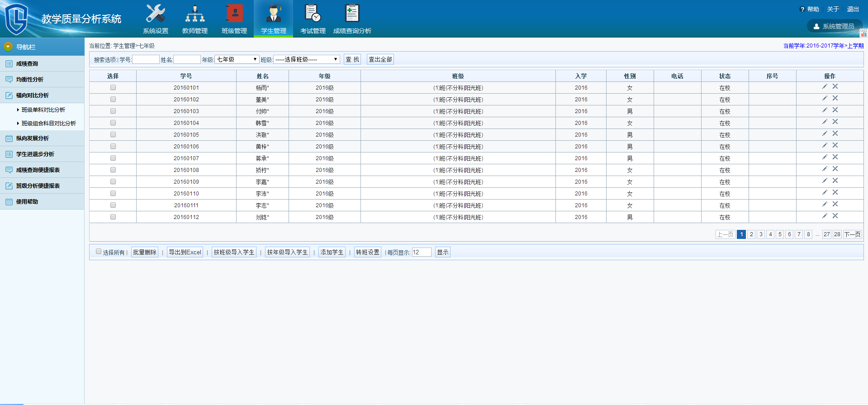Edit student 20160110 pencil icon
The width and height of the screenshot is (868, 405).
tap(825, 192)
